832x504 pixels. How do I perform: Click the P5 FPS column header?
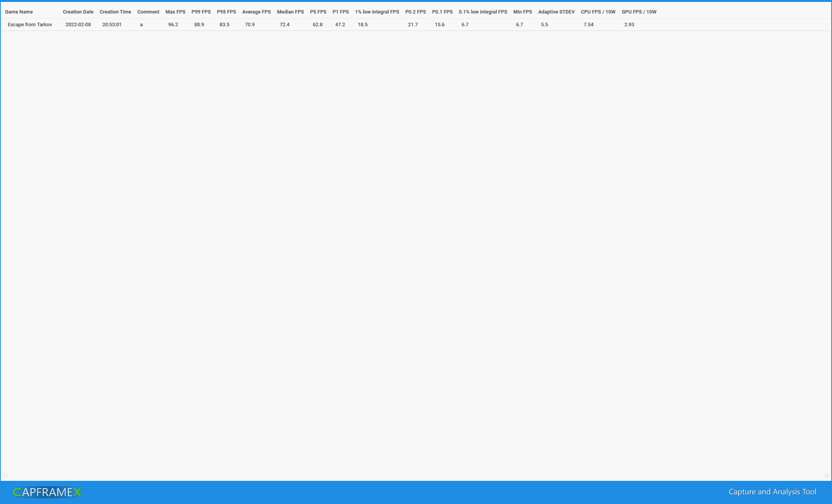pyautogui.click(x=318, y=12)
